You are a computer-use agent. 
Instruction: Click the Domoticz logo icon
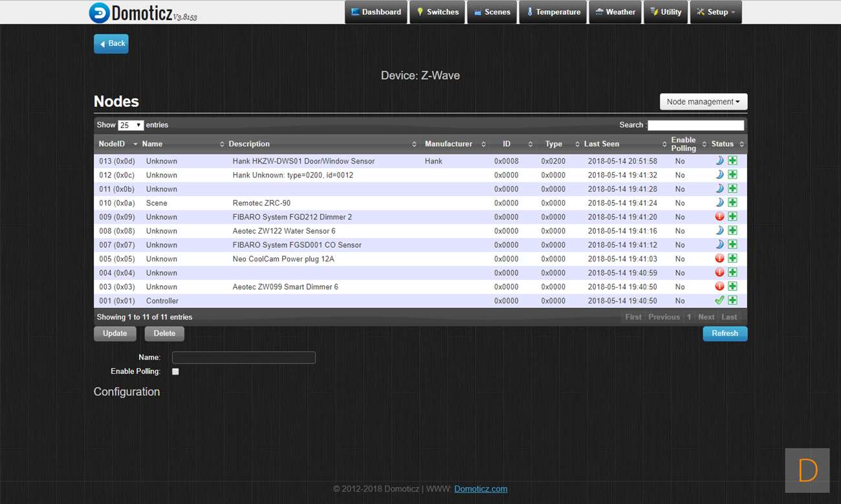pos(99,13)
